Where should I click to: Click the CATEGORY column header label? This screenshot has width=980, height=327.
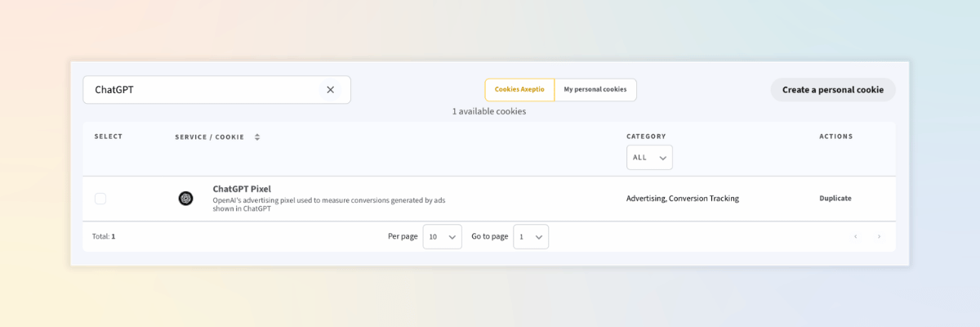(646, 137)
